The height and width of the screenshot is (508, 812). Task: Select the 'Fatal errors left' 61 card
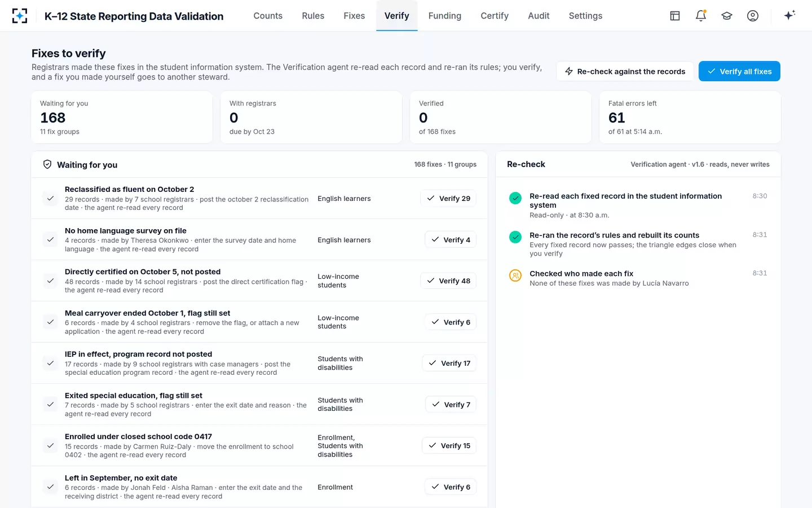(x=690, y=117)
